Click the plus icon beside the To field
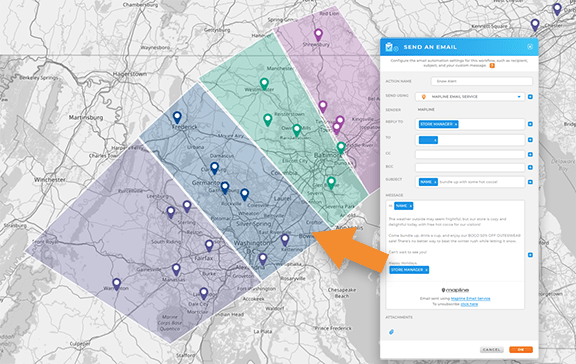The image size is (576, 364). [530, 140]
